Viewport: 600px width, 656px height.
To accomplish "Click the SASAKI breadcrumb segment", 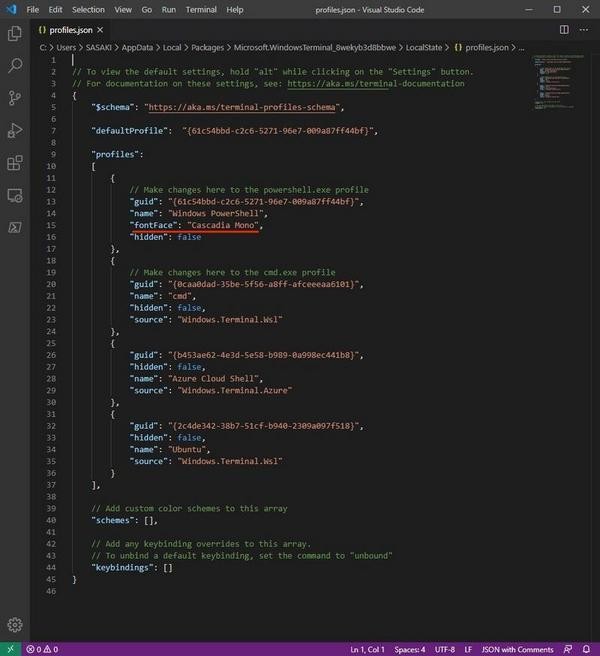I will 99,48.
